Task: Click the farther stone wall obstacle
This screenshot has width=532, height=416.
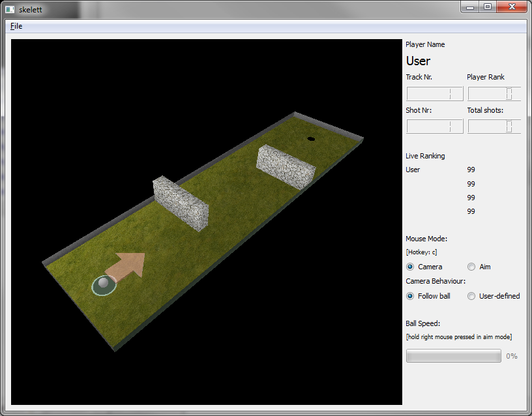Action: pos(286,167)
